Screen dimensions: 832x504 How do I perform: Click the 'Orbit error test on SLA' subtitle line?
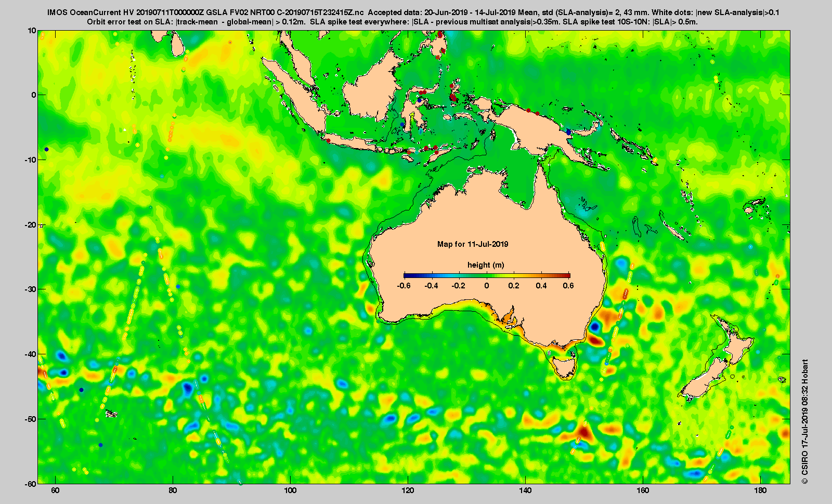(393, 22)
